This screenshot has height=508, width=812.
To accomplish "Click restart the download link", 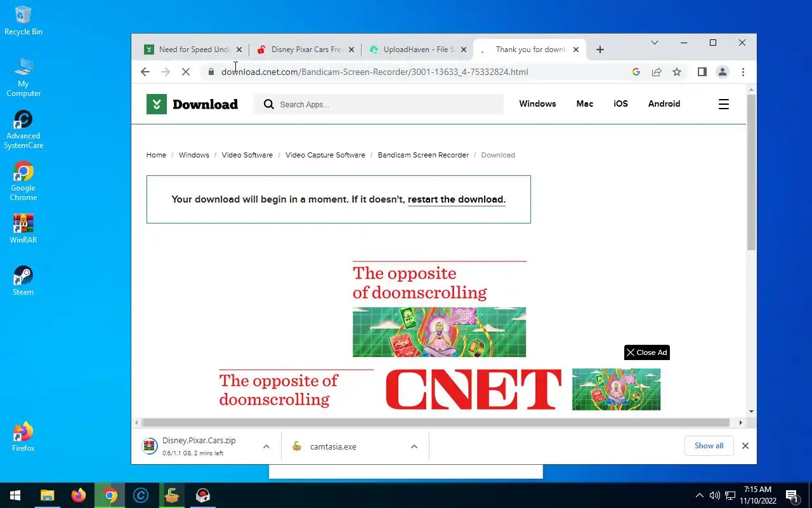I will point(457,199).
